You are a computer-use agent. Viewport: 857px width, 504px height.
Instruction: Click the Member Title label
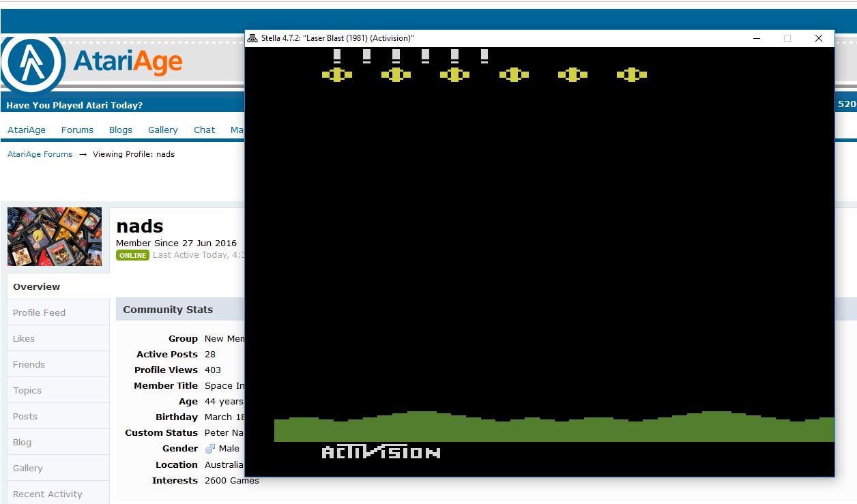pyautogui.click(x=166, y=385)
